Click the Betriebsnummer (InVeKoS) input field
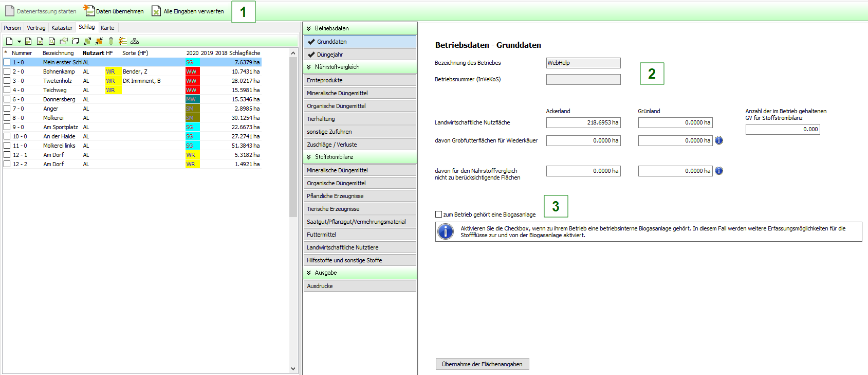 (583, 79)
